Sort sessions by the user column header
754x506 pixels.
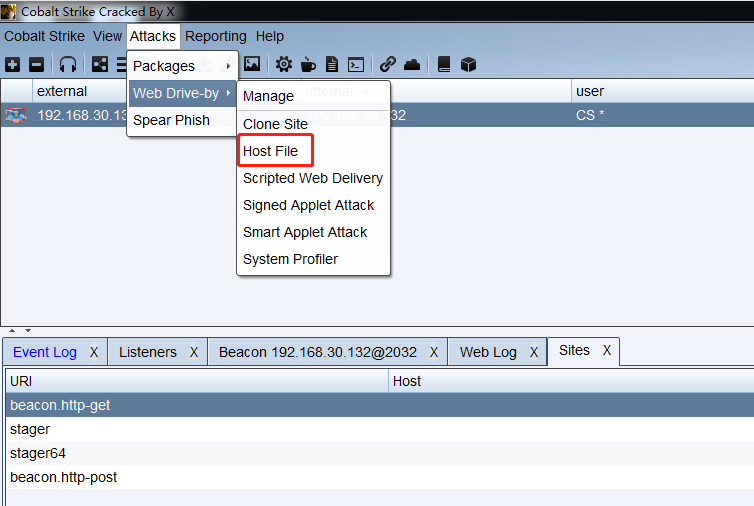click(663, 91)
